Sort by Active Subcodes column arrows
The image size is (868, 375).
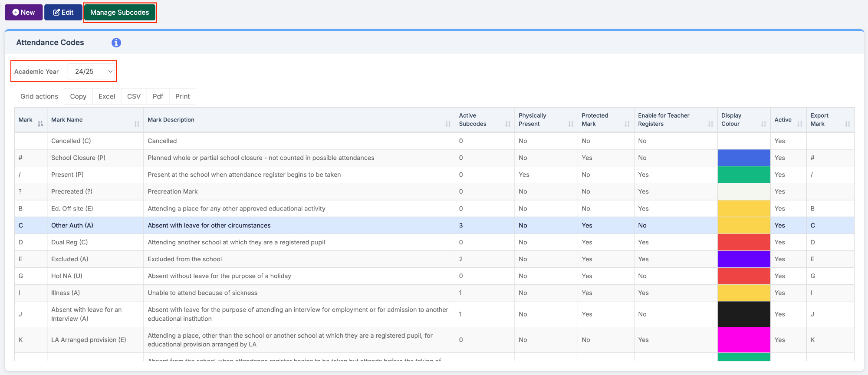point(508,124)
